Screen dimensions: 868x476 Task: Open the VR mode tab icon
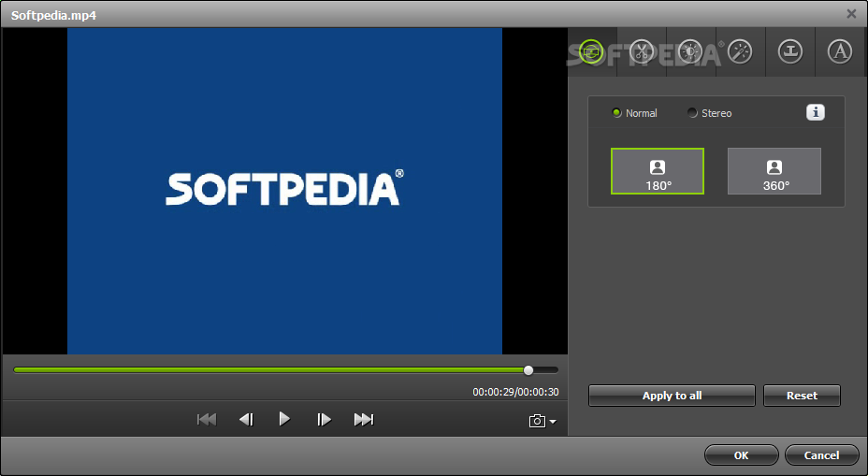(591, 52)
